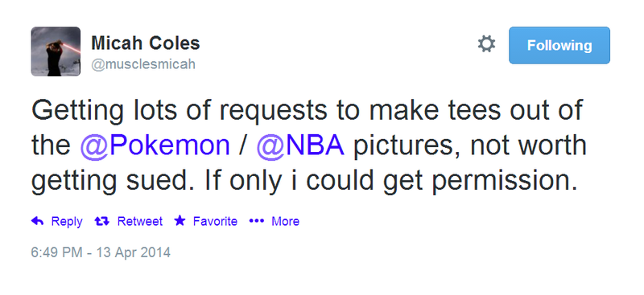Image resolution: width=644 pixels, height=295 pixels.
Task: Click the Micah Coles display name
Action: (x=146, y=43)
